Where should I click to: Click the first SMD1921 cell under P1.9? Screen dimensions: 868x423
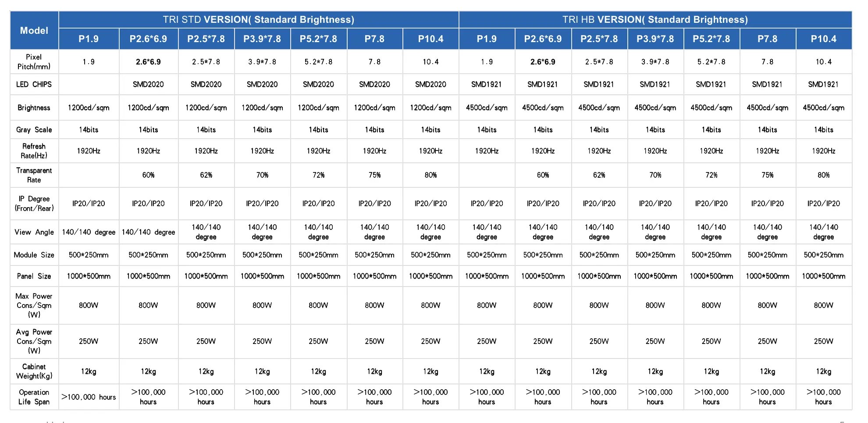pos(487,84)
